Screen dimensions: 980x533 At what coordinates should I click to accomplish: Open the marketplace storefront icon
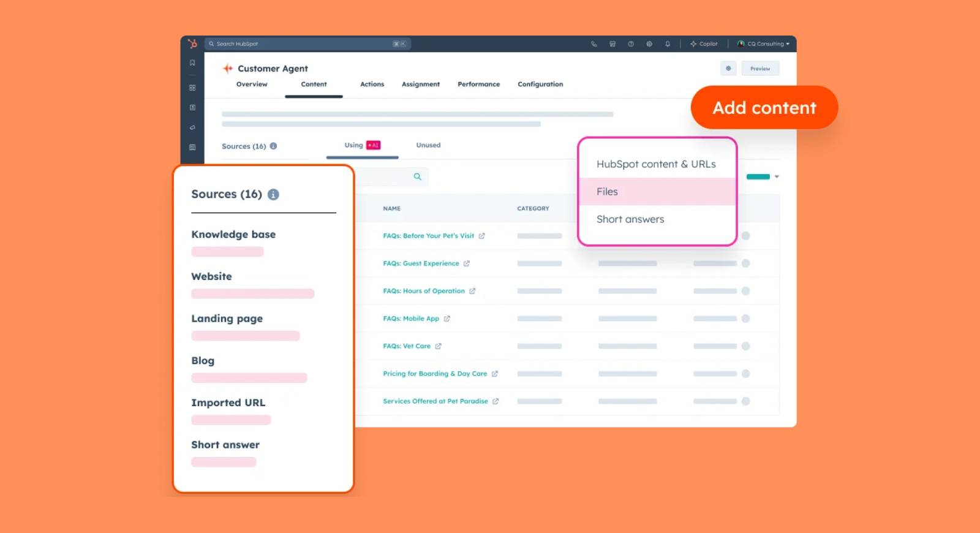(x=612, y=44)
